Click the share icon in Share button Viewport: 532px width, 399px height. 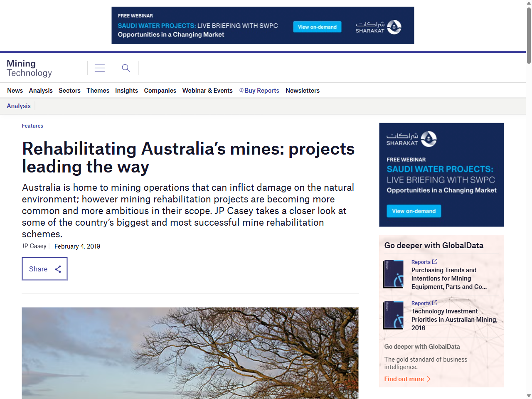click(x=58, y=269)
